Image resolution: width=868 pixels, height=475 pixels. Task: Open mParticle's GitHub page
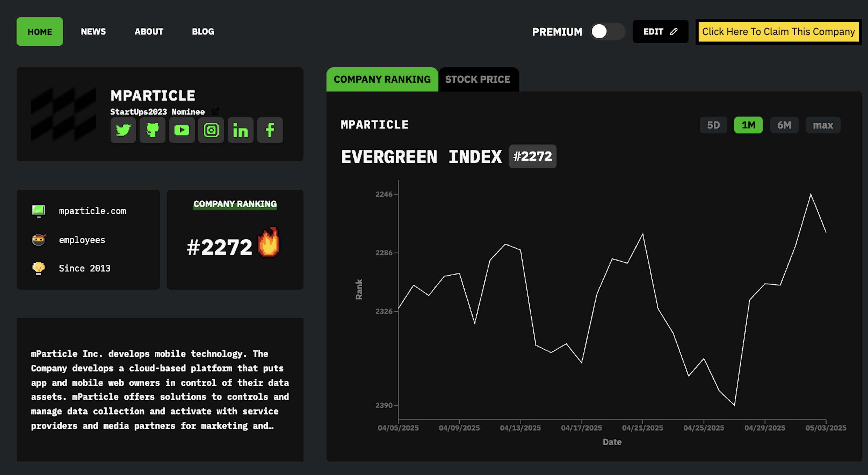pos(152,130)
